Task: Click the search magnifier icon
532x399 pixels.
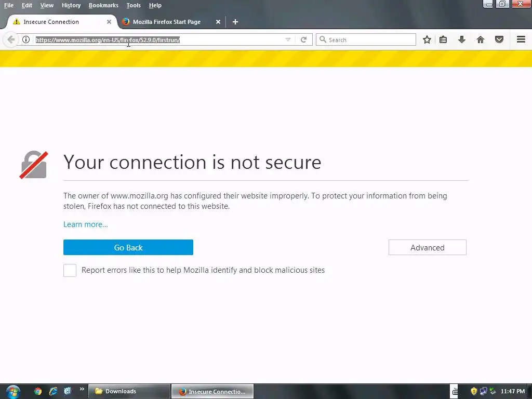Action: pyautogui.click(x=323, y=39)
